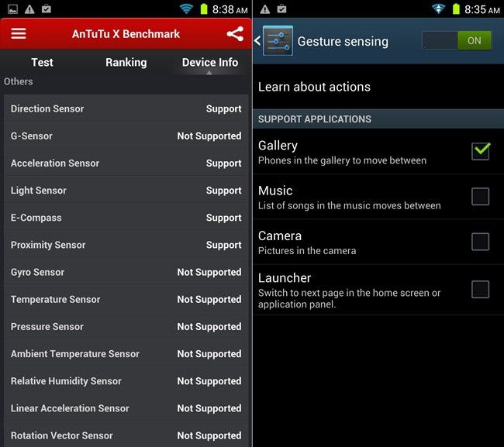
Task: Open the AnTuTu hamburger menu
Action: (x=19, y=33)
